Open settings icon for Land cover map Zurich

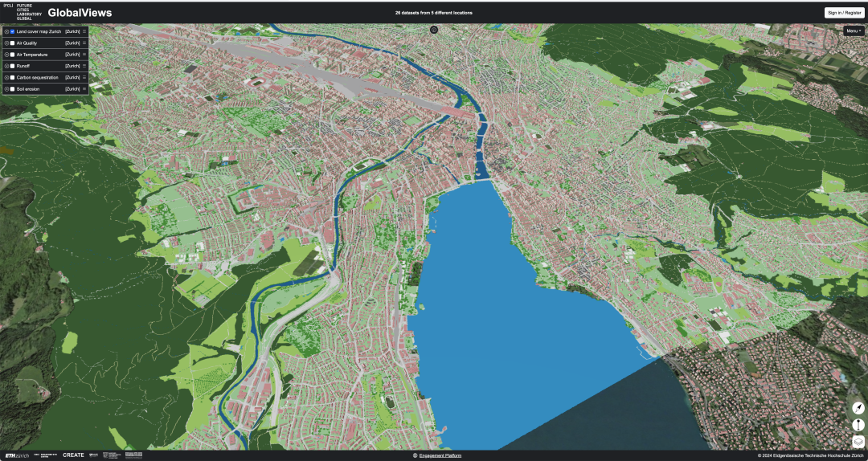pos(6,31)
